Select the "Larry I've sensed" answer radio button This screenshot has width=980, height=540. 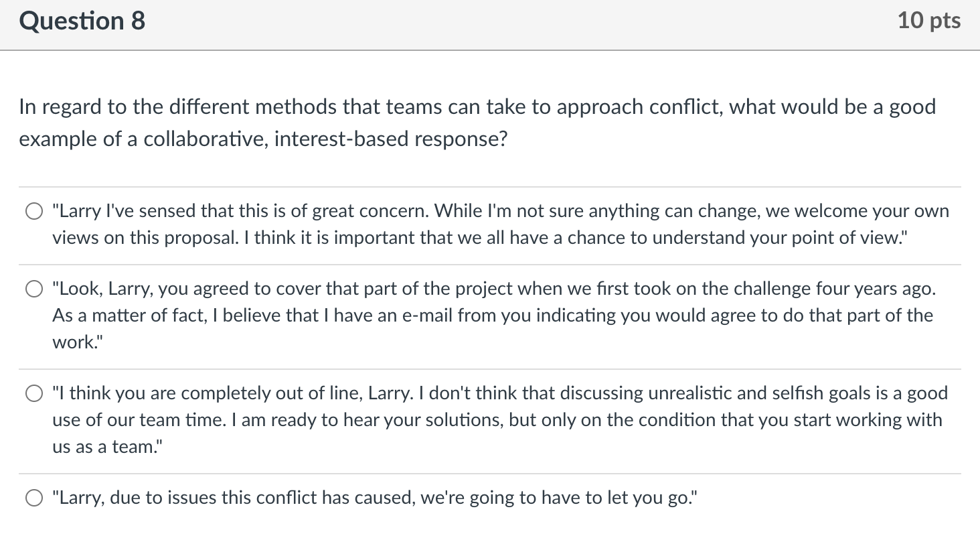pyautogui.click(x=33, y=212)
